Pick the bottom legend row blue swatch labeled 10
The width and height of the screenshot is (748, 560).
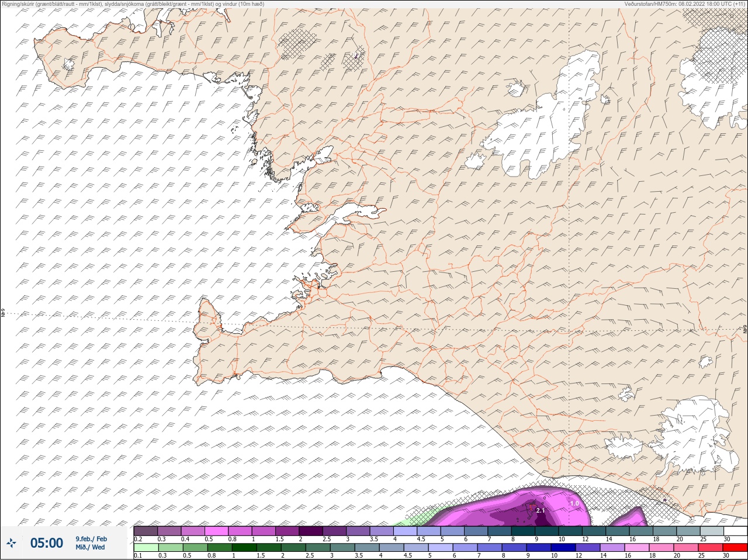pyautogui.click(x=563, y=548)
